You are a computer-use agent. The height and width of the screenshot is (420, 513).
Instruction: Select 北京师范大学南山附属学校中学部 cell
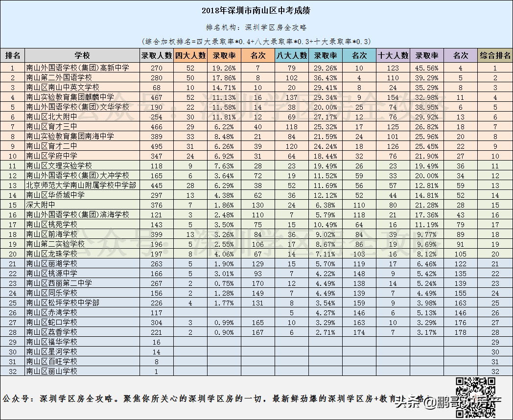pos(82,185)
